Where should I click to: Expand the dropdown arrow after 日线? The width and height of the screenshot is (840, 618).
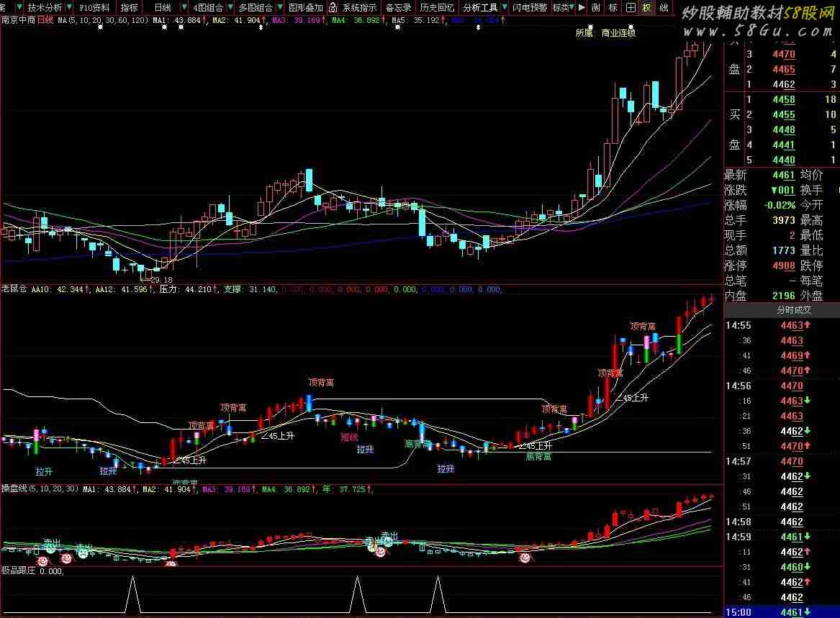pyautogui.click(x=184, y=7)
